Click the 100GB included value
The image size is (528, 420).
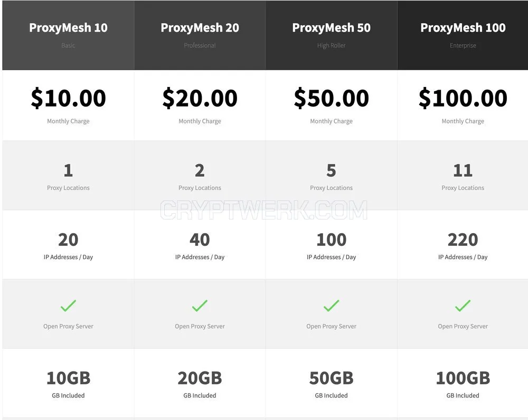pyautogui.click(x=463, y=378)
